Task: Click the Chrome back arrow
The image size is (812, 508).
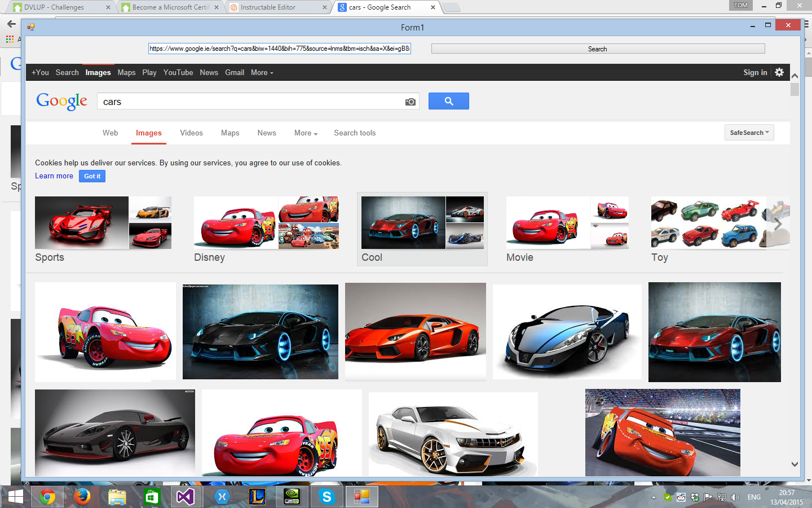Action: coord(11,24)
